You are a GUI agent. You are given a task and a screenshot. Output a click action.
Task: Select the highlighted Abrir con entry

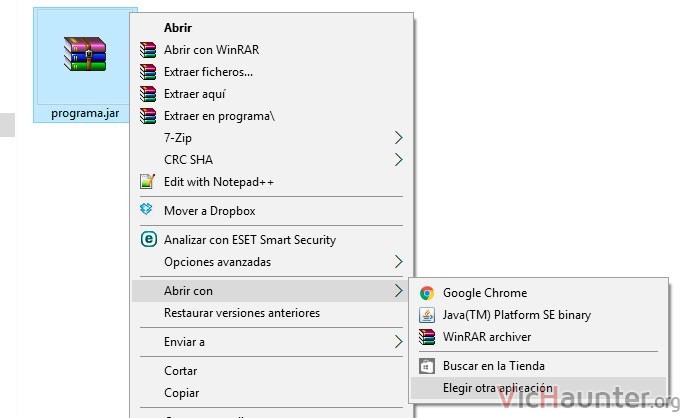(x=272, y=291)
